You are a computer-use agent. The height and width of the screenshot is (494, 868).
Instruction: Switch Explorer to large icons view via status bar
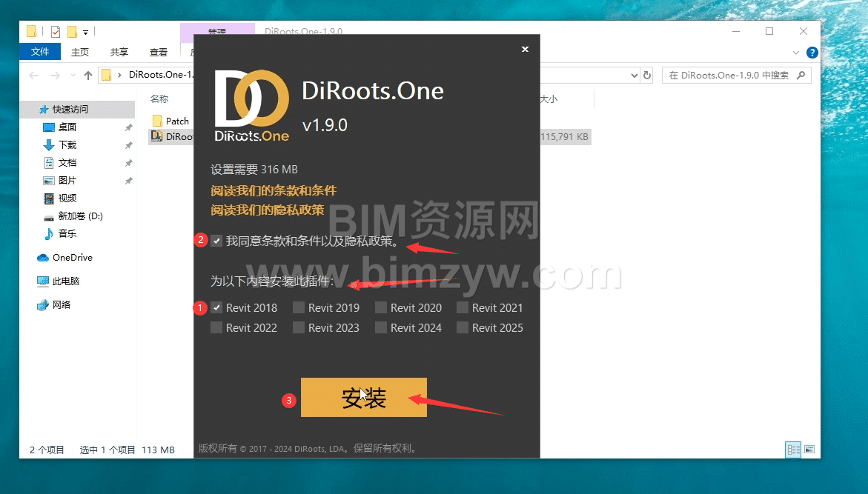[809, 449]
